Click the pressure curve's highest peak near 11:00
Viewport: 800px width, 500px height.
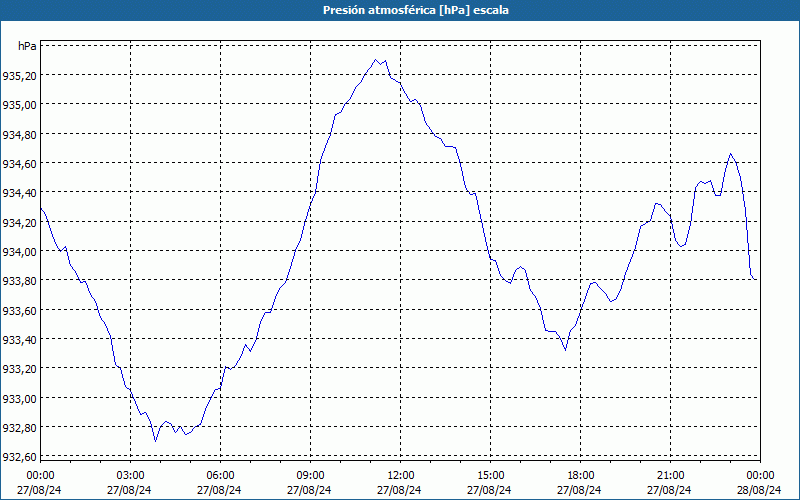pos(376,60)
